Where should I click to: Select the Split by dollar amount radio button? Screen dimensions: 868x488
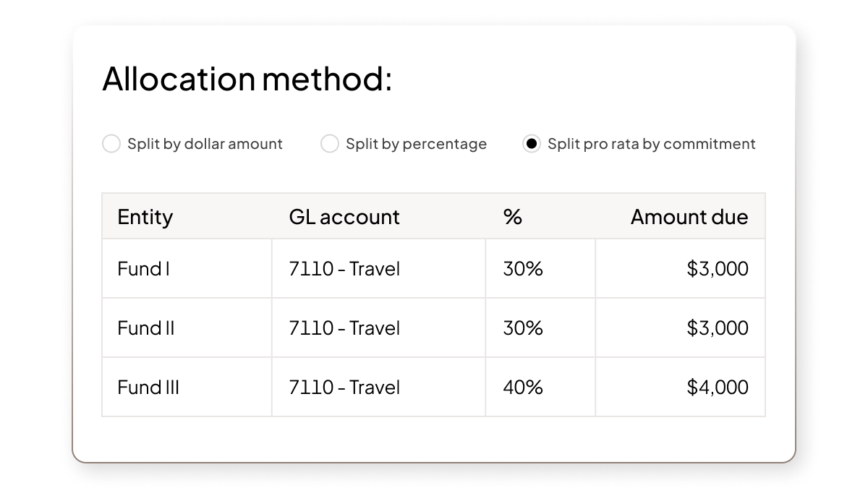tap(111, 144)
